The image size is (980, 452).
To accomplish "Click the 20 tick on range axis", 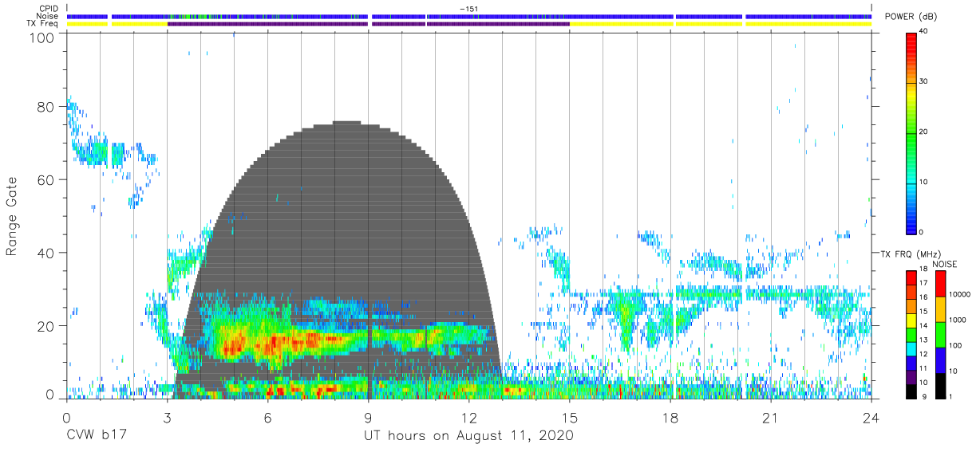I will (46, 326).
